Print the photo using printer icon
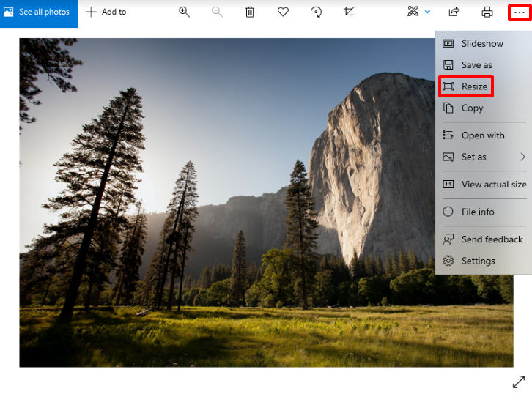 coord(487,12)
